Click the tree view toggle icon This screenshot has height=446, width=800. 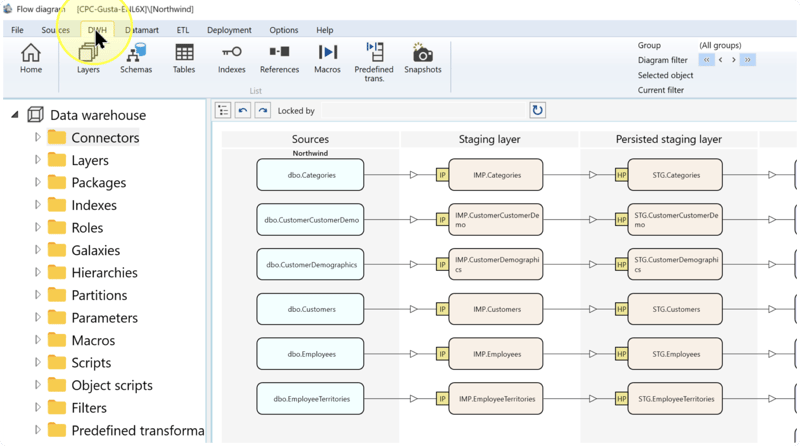click(x=223, y=110)
